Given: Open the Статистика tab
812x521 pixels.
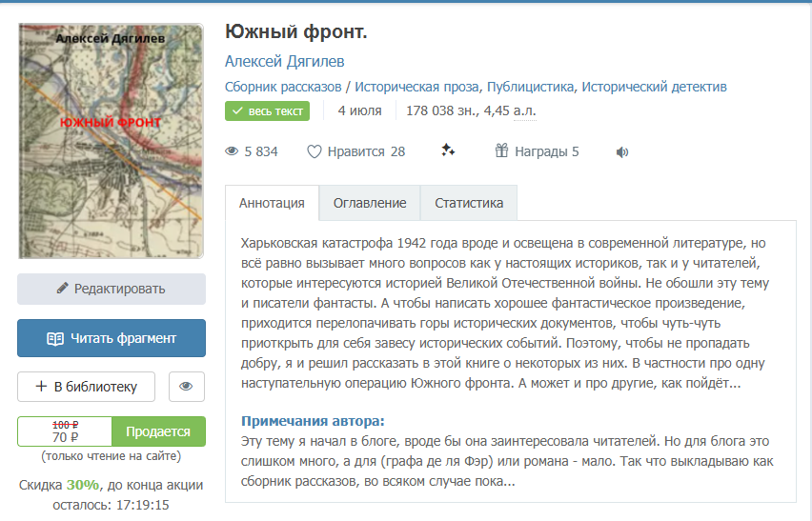Looking at the screenshot, I should point(468,203).
